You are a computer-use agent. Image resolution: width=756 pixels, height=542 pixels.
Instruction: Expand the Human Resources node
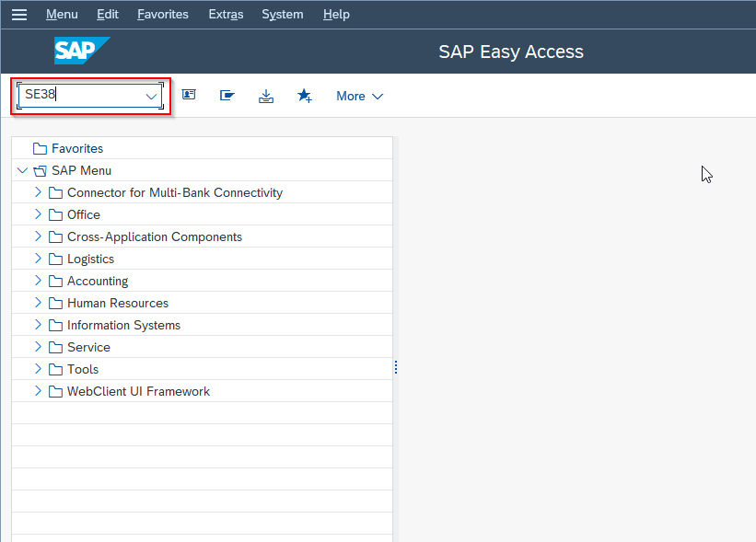click(38, 303)
